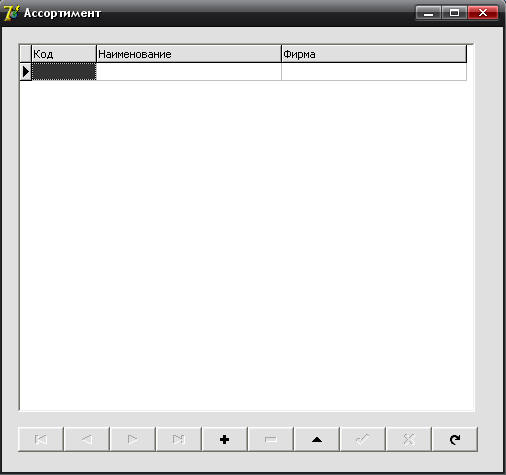506x475 pixels.
Task: Select the Наименование column header
Action: pos(189,54)
